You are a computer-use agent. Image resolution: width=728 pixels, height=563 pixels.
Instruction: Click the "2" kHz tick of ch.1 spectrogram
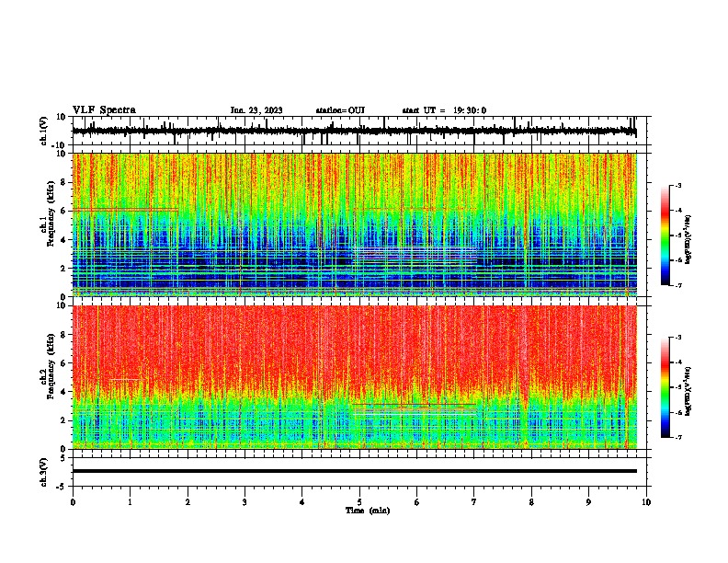click(x=63, y=268)
